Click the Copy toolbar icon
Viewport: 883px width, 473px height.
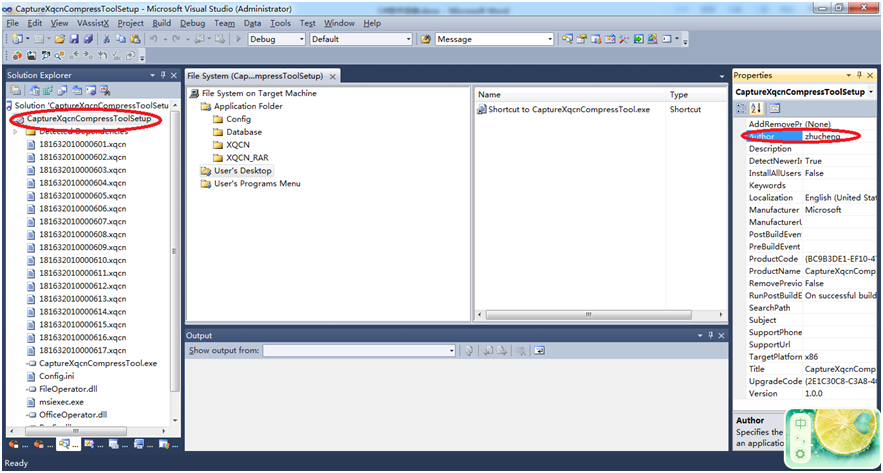(x=121, y=39)
